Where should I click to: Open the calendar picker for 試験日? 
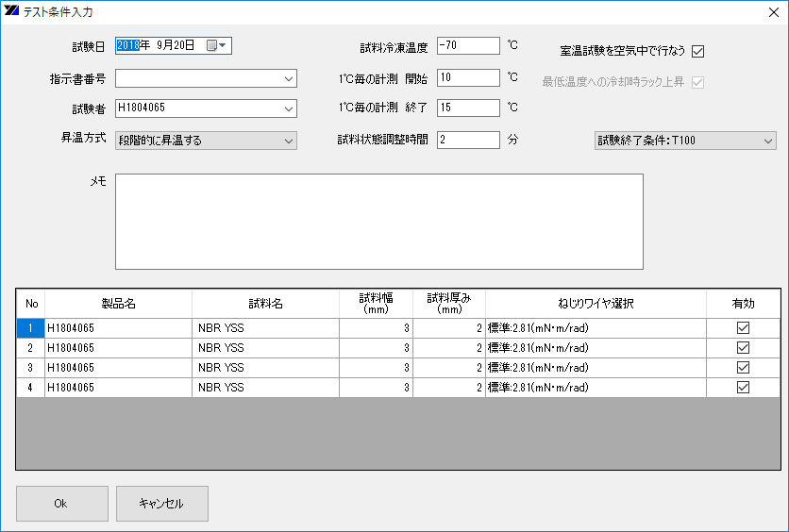point(217,45)
